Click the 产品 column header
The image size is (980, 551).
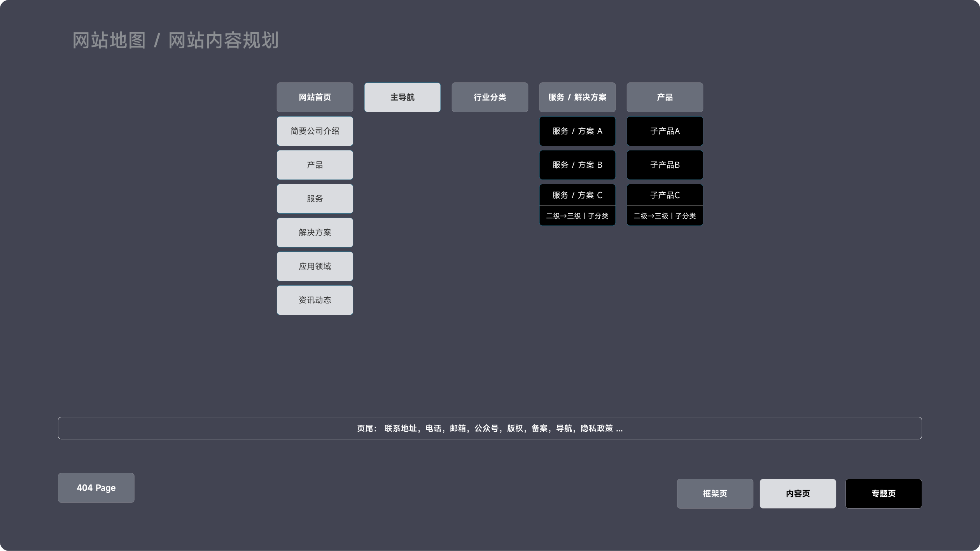coord(665,97)
